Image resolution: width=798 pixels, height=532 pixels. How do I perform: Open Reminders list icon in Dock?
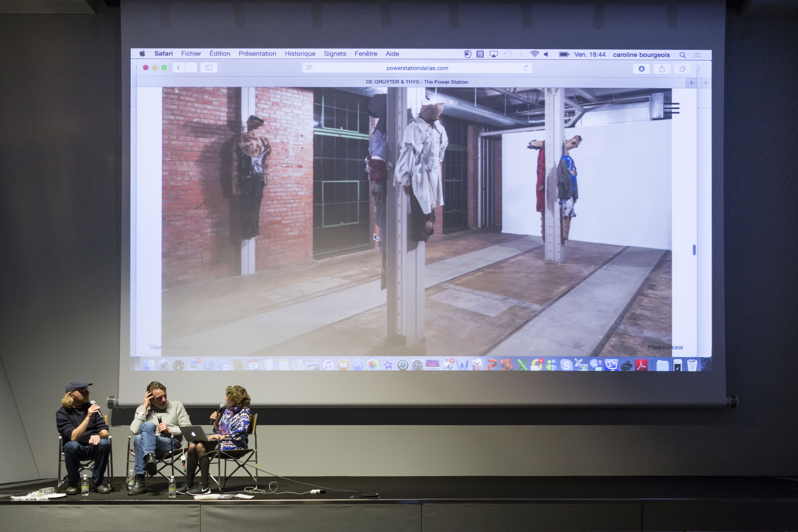[268, 365]
